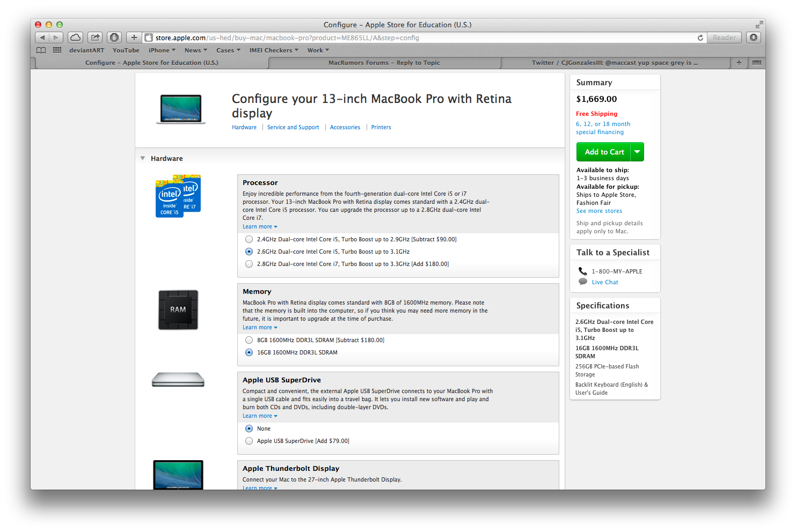The image size is (796, 532).
Task: Go back with Safari's back arrow
Action: click(x=42, y=38)
